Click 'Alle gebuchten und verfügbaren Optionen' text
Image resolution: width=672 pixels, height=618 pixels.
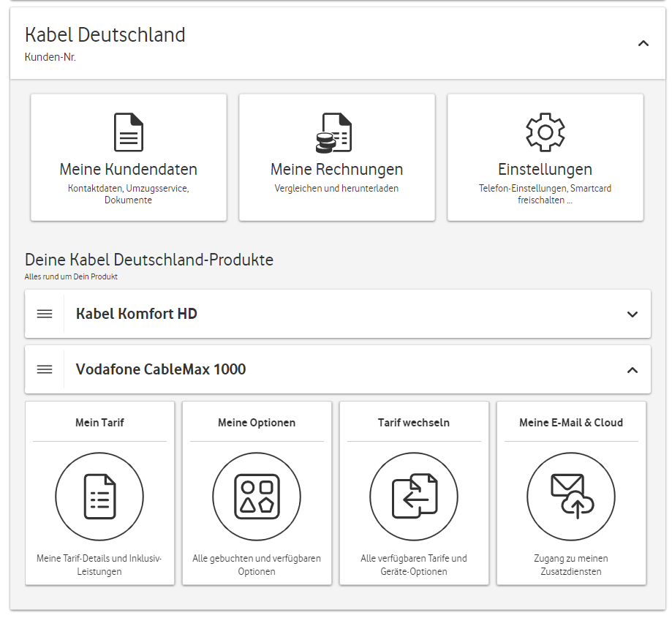257,565
